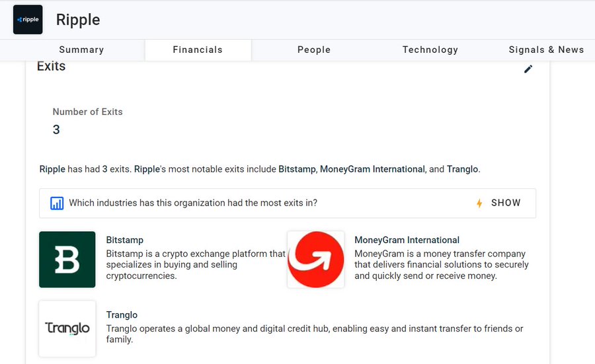
Task: Click the Bitstamp crypto exchange description
Action: point(196,265)
